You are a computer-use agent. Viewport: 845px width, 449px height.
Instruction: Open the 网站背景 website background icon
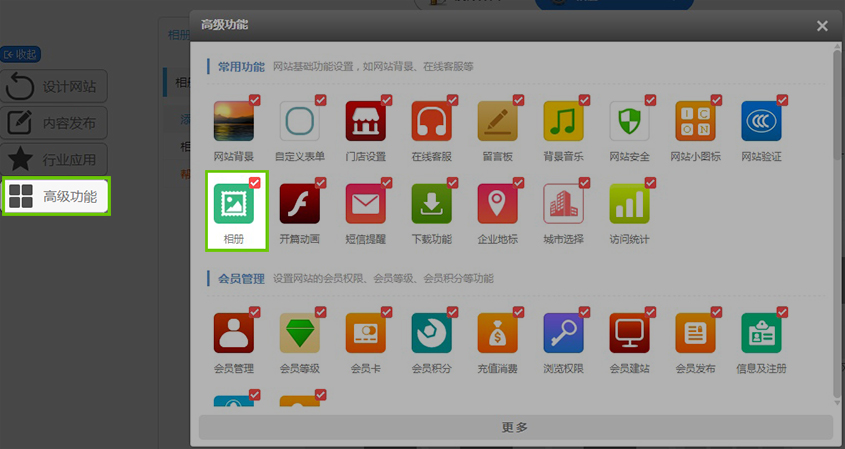[x=234, y=121]
